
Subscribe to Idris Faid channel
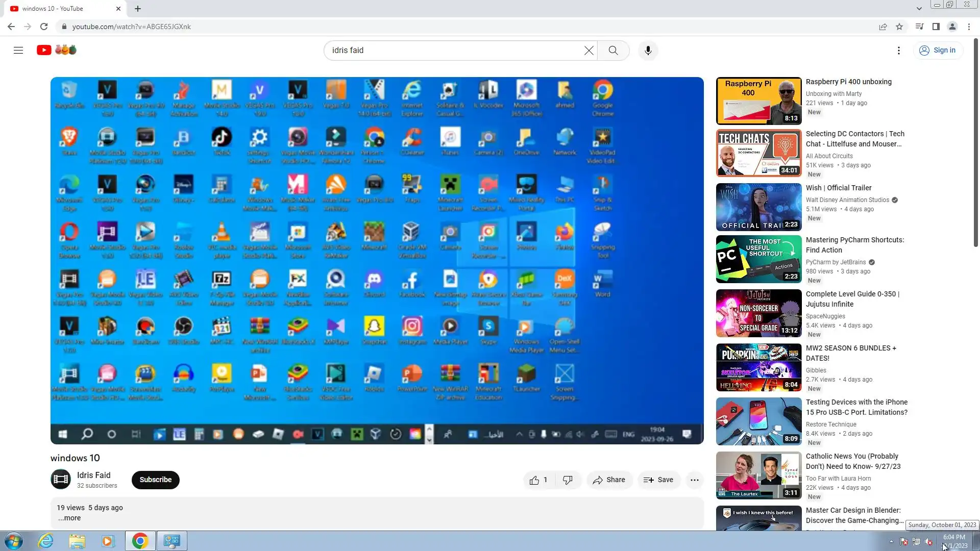click(x=155, y=480)
